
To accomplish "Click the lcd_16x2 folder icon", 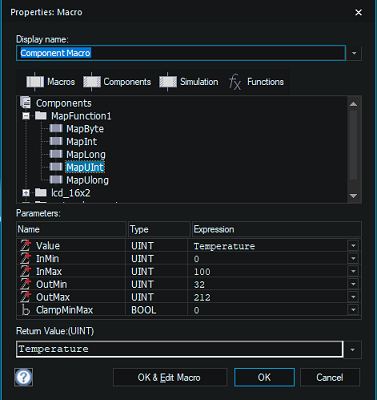I will click(41, 193).
